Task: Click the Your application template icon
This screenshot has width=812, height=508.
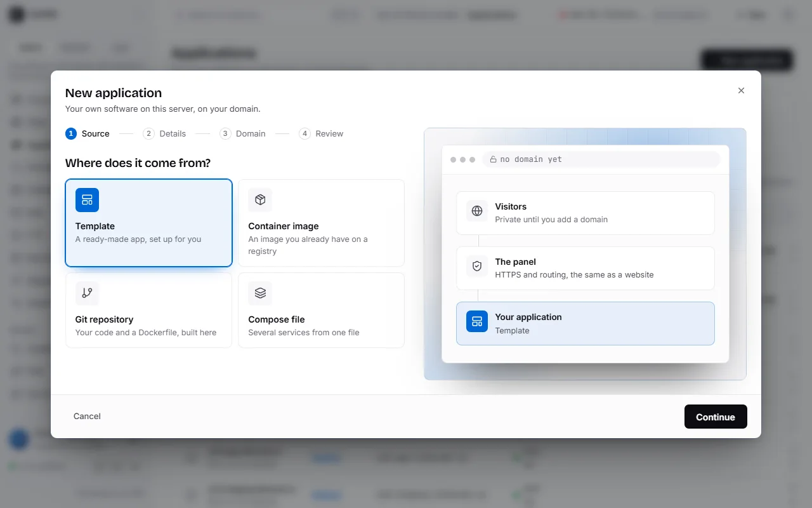Action: (477, 321)
